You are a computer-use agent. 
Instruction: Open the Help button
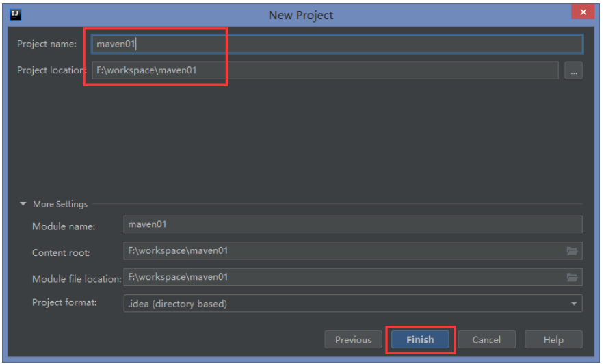click(553, 340)
